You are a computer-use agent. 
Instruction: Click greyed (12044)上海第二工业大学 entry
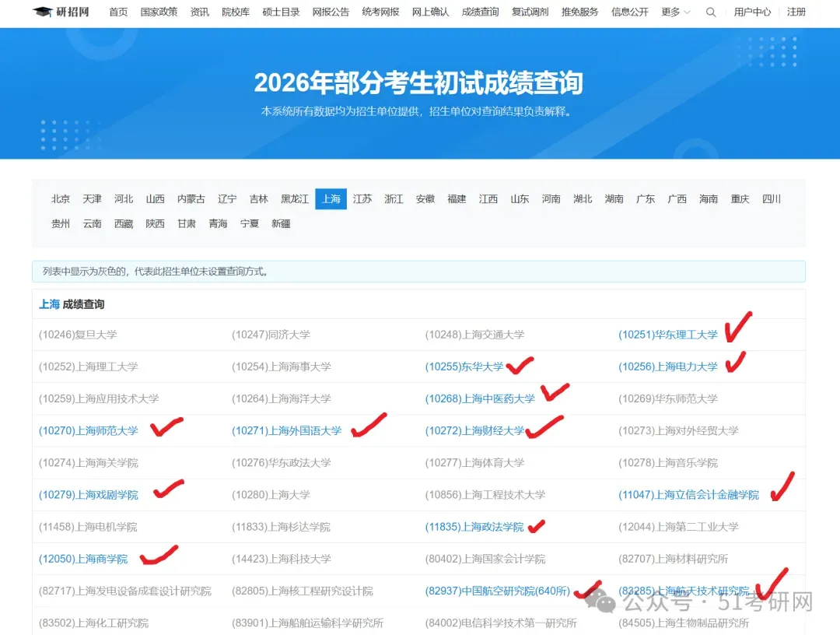click(x=678, y=527)
